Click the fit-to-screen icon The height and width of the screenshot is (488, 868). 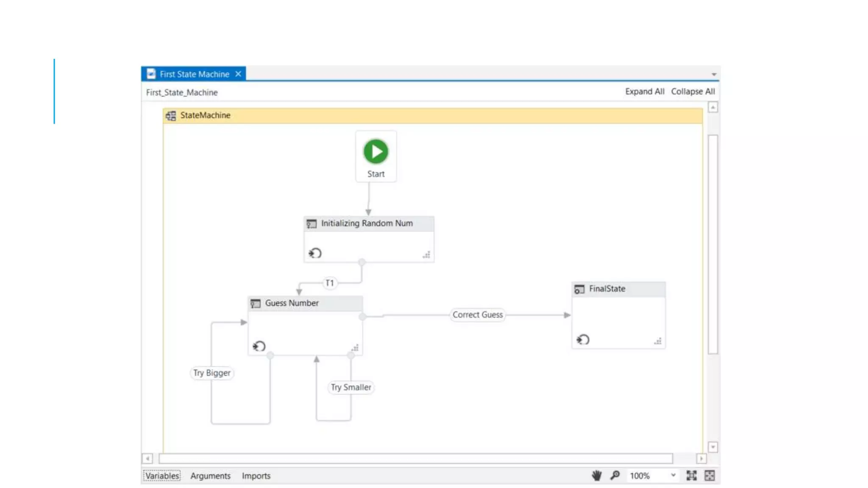[691, 475]
